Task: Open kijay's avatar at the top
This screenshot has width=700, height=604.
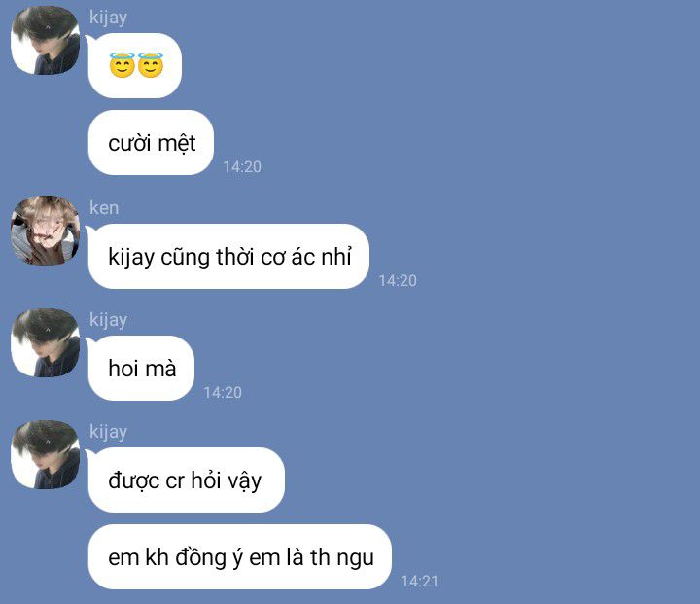Action: coord(45,40)
